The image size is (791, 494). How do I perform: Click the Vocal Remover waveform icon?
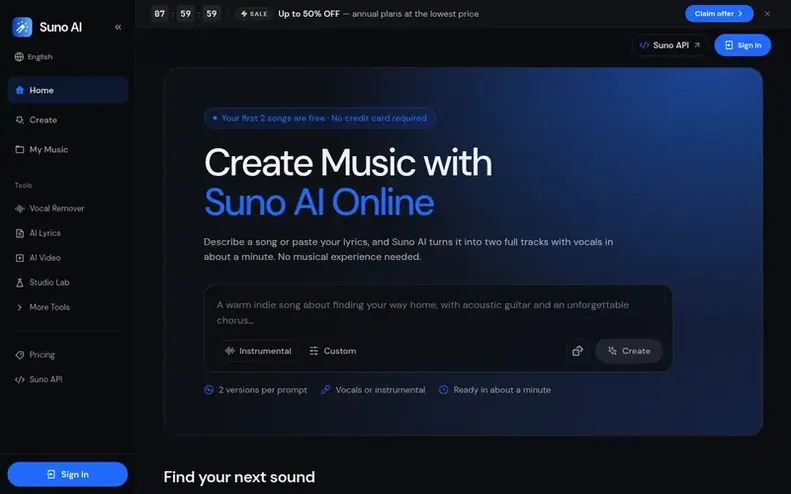click(20, 208)
